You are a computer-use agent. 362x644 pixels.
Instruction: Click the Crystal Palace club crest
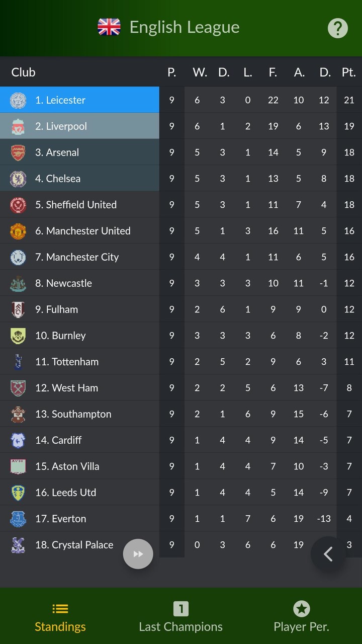pyautogui.click(x=18, y=545)
